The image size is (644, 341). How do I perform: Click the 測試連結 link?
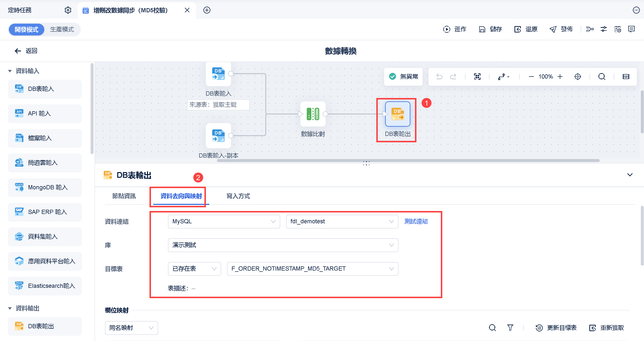(416, 221)
